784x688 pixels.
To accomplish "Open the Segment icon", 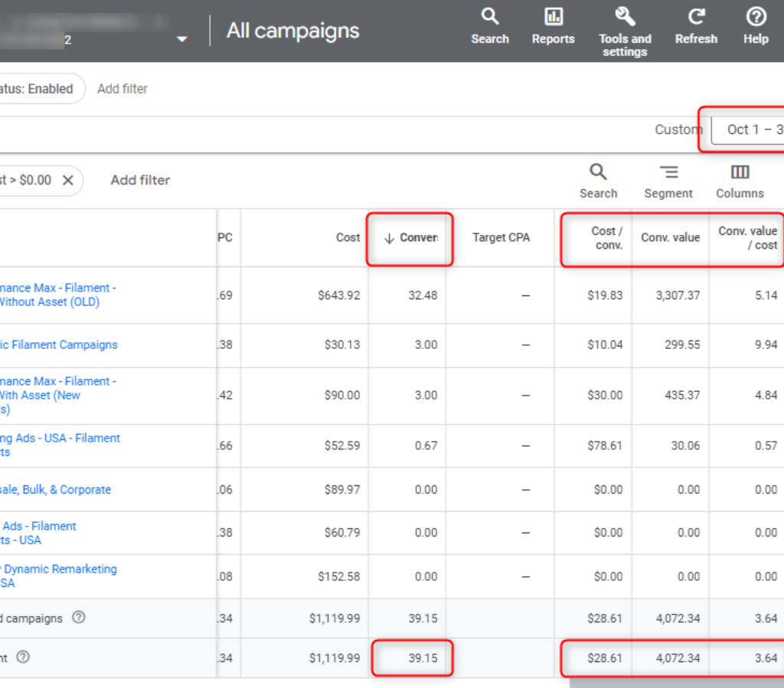I will pos(668,173).
